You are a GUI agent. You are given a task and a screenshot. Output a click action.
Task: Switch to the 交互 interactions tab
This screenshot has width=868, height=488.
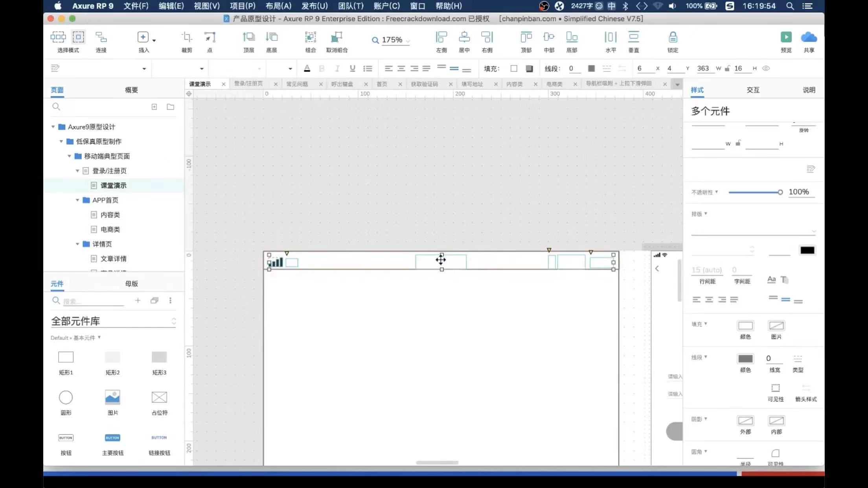(x=752, y=90)
